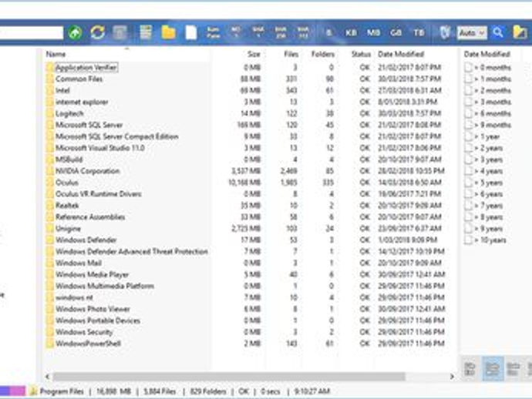This screenshot has width=532, height=399.
Task: Sort by the Files column header
Action: click(291, 54)
